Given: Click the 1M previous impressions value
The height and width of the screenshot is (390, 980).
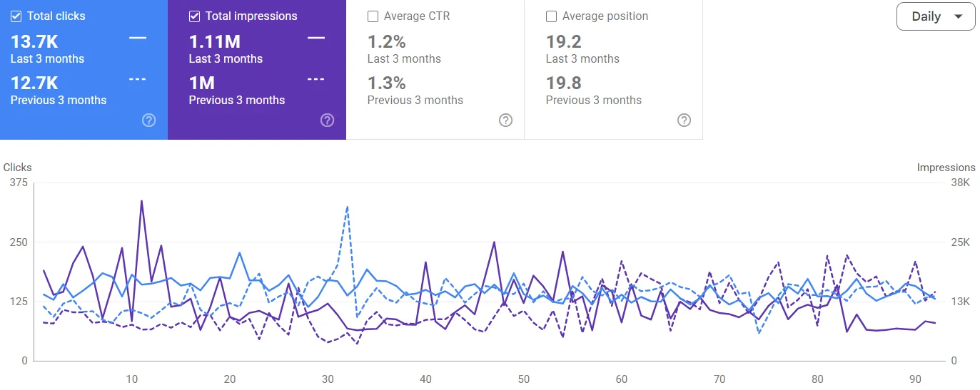Looking at the screenshot, I should [202, 83].
